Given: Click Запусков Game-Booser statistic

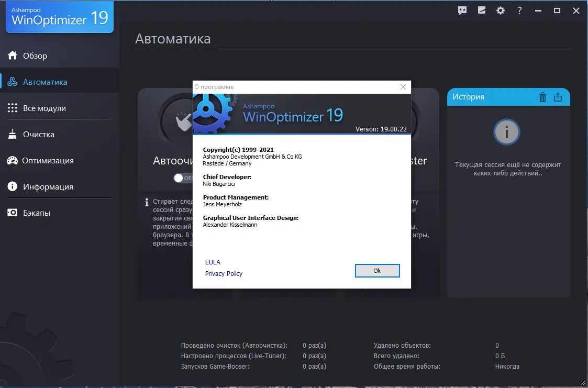Looking at the screenshot, I should click(x=215, y=366).
